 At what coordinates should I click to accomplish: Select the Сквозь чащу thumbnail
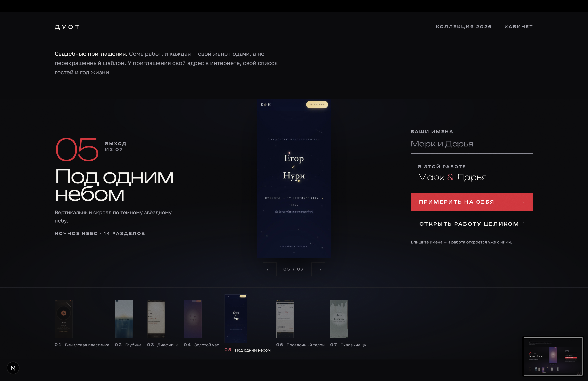click(x=339, y=319)
